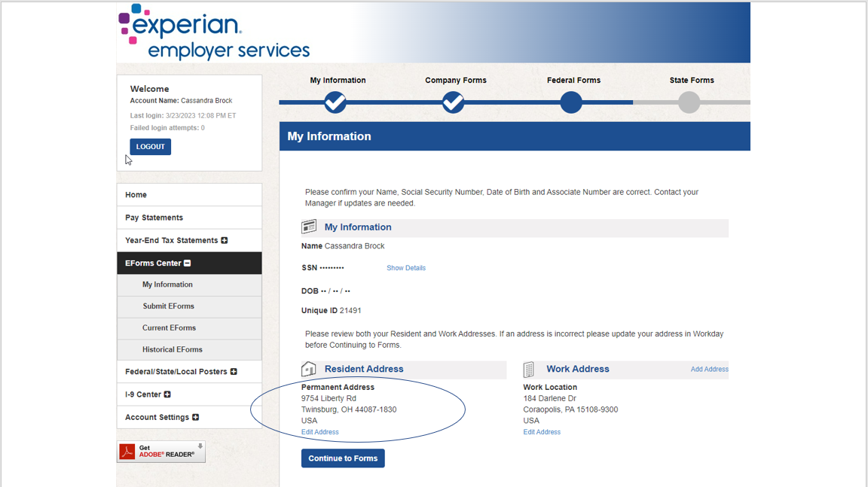Screen dimensions: 868x487
Task: Click the building icon beside Work Address
Action: pos(528,369)
